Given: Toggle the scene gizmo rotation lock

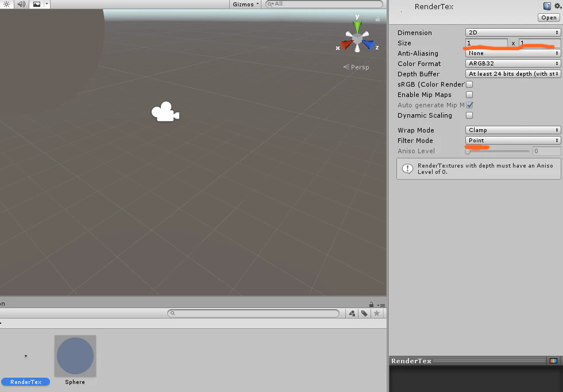Looking at the screenshot, I should [378, 19].
